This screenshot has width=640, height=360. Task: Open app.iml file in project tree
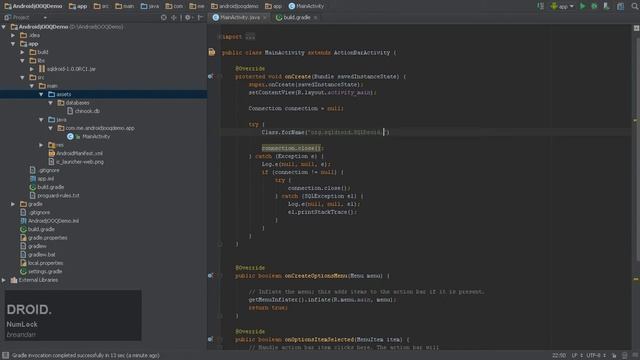point(42,179)
